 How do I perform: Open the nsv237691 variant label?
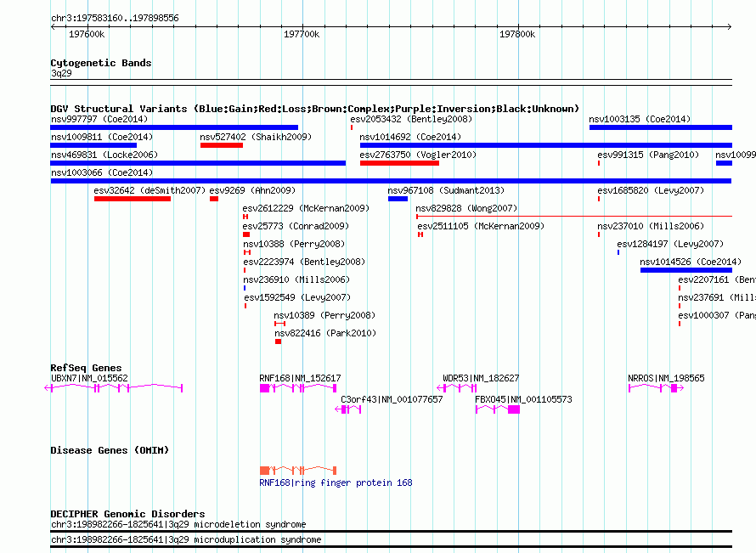coord(716,297)
